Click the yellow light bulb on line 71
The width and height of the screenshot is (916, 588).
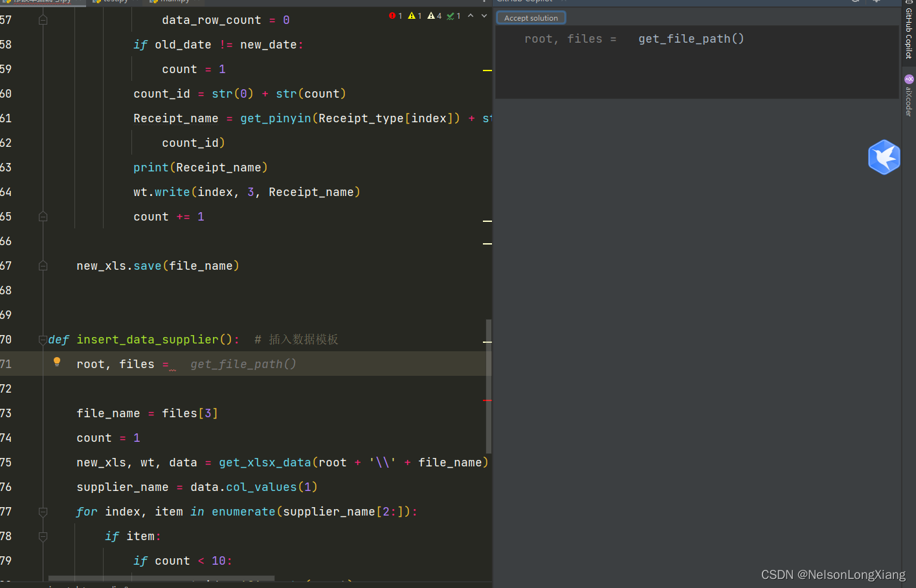[x=57, y=362]
